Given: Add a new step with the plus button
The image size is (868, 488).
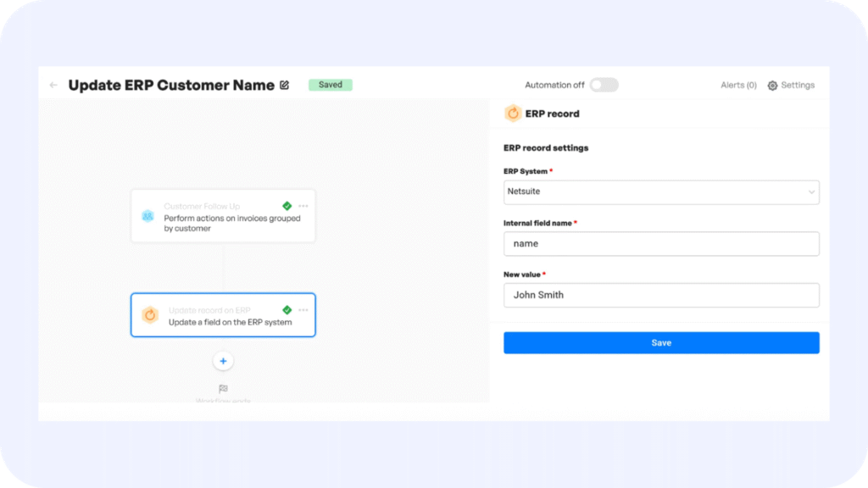Looking at the screenshot, I should pos(223,361).
